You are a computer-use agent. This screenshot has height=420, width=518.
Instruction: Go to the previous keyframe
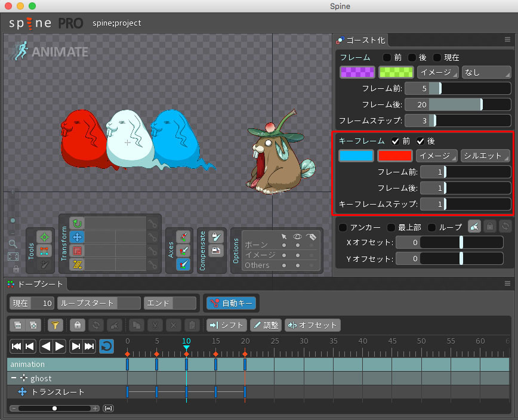(29, 346)
